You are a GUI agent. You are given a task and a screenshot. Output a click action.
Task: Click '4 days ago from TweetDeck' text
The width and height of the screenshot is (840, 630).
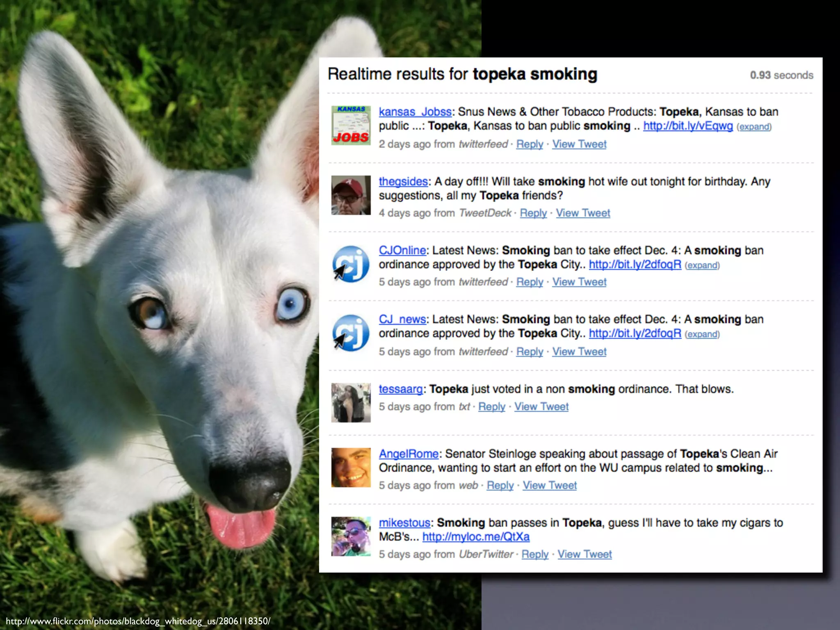click(x=445, y=213)
